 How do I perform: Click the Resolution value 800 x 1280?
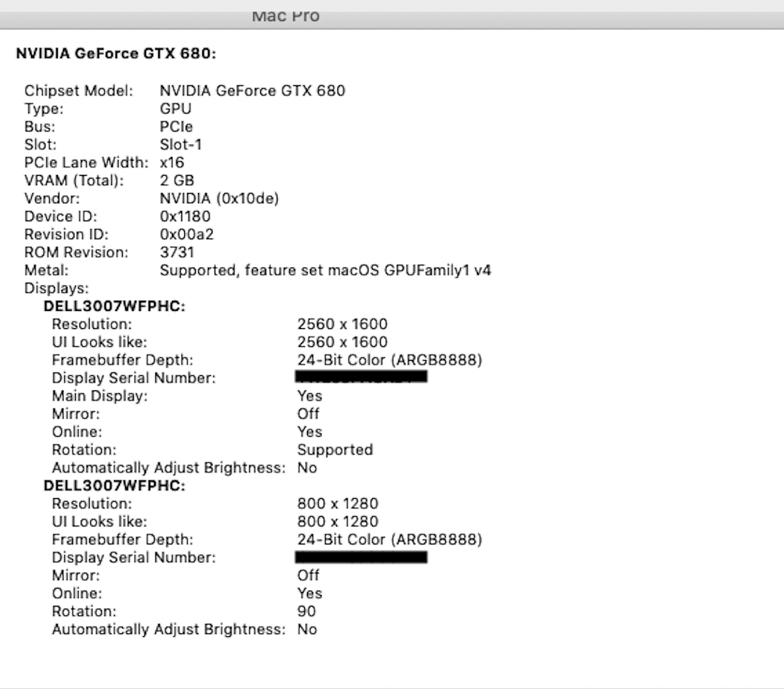(x=338, y=504)
